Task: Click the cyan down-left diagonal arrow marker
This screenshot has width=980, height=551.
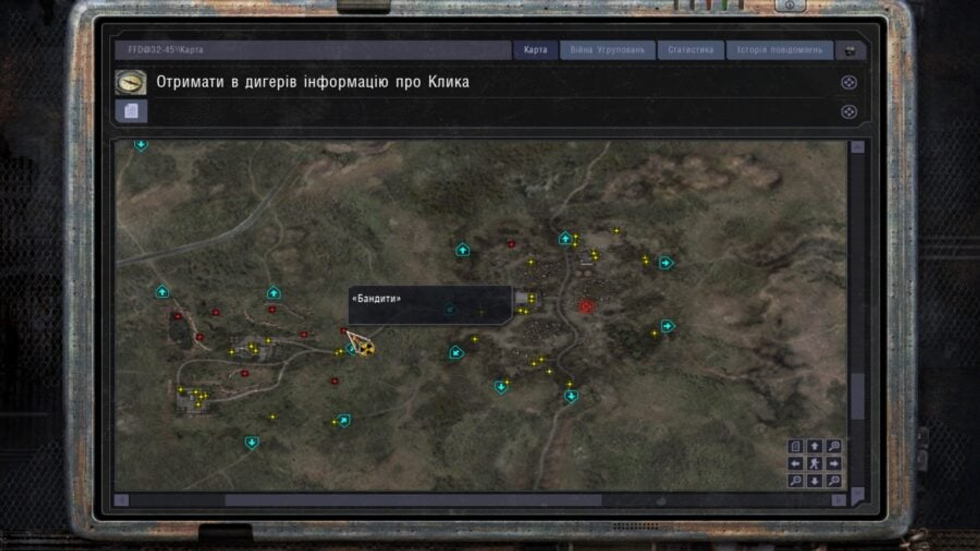Action: click(x=456, y=352)
